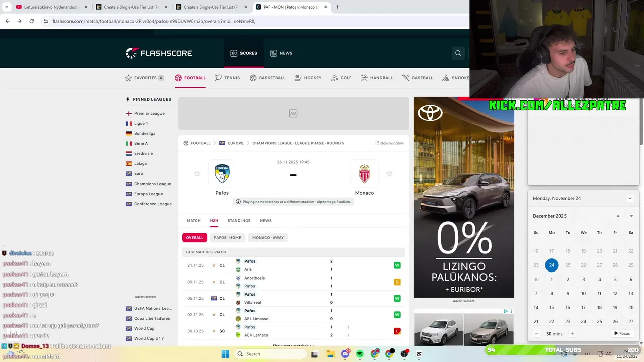Open Europa League pinned league
This screenshot has width=644, height=362.
144,194
